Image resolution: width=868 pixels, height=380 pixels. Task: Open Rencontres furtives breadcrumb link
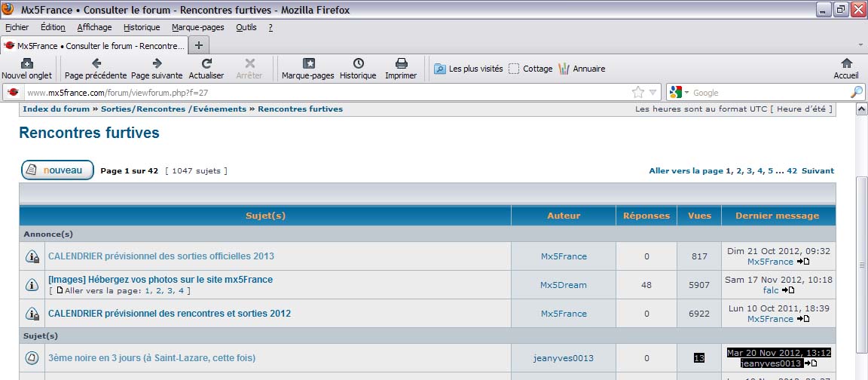click(x=300, y=109)
